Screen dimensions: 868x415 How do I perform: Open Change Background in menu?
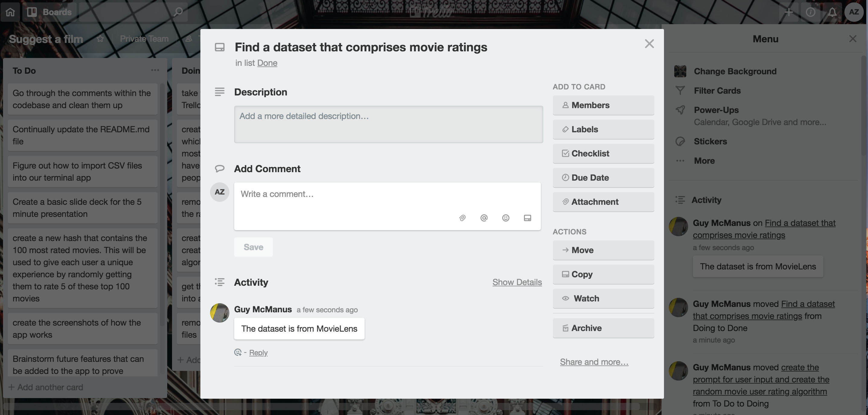(x=735, y=72)
